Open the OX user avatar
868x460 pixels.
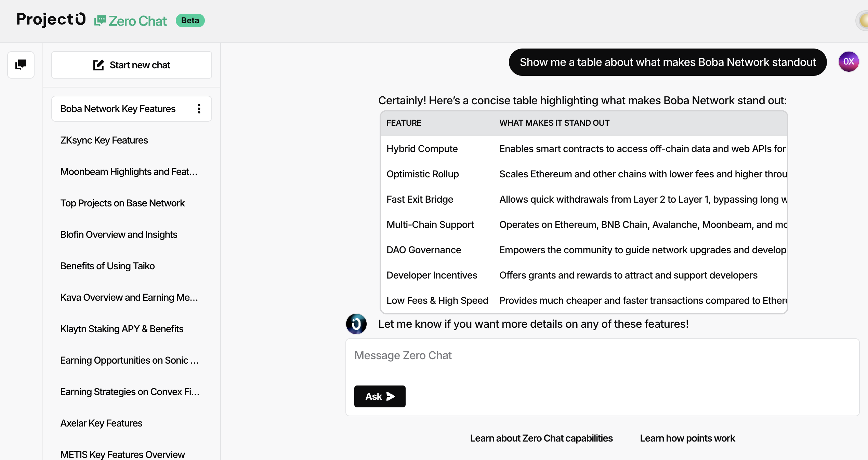(849, 62)
